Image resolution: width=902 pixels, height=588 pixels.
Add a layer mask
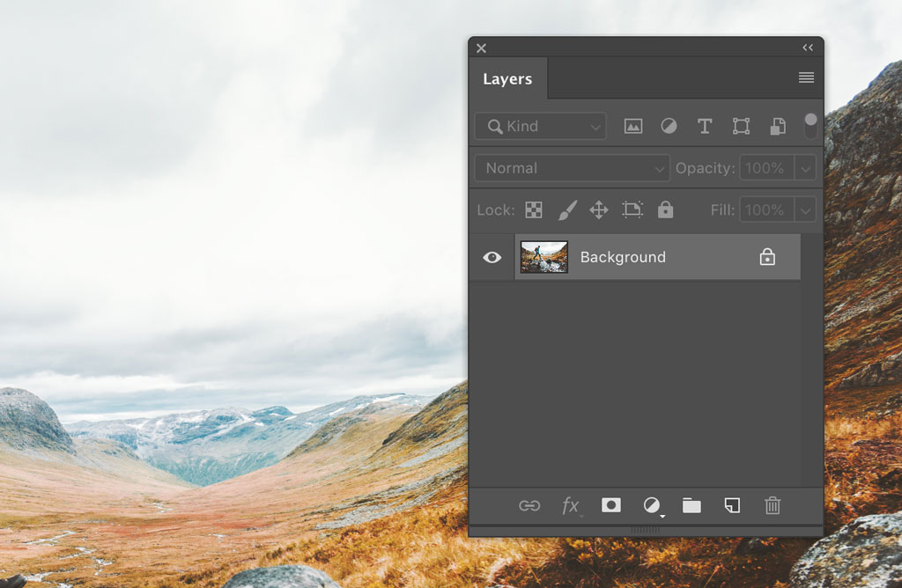point(611,506)
